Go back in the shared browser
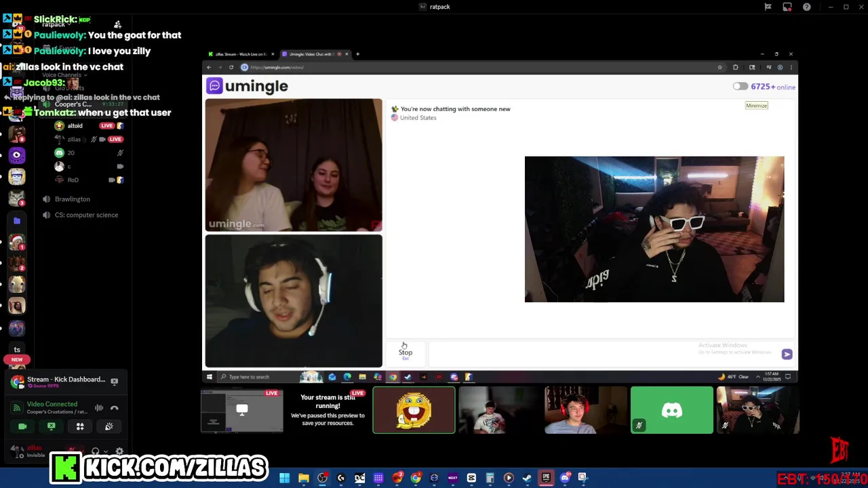The image size is (868, 488). [209, 67]
